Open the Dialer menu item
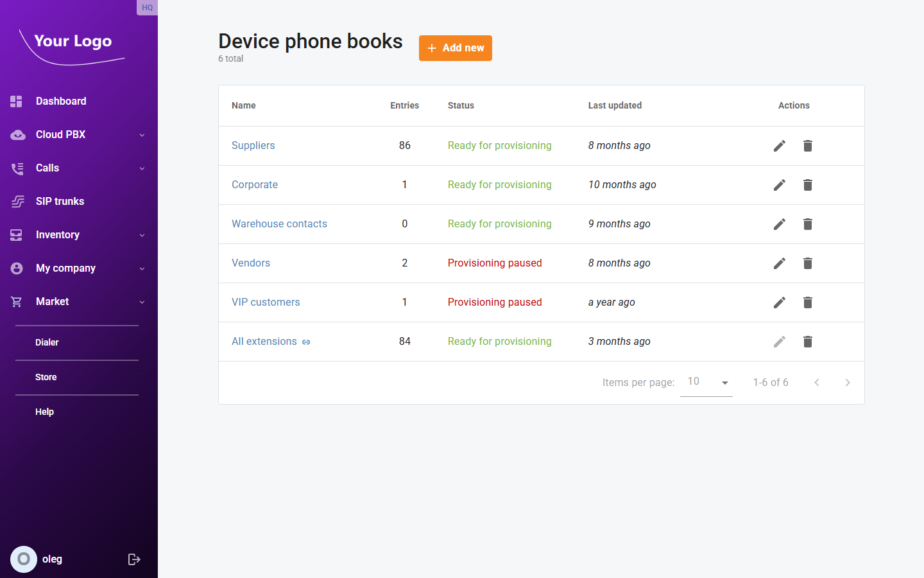This screenshot has width=924, height=578. 47,342
